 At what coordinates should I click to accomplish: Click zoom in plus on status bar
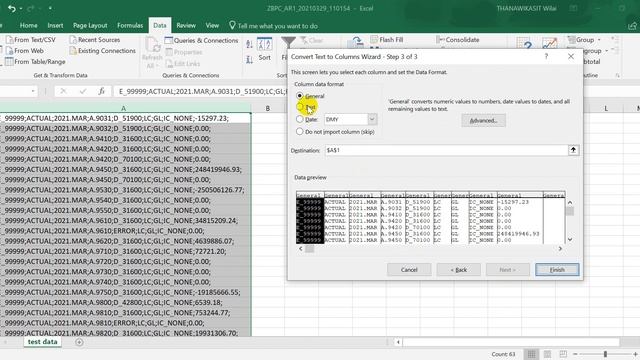(635, 354)
